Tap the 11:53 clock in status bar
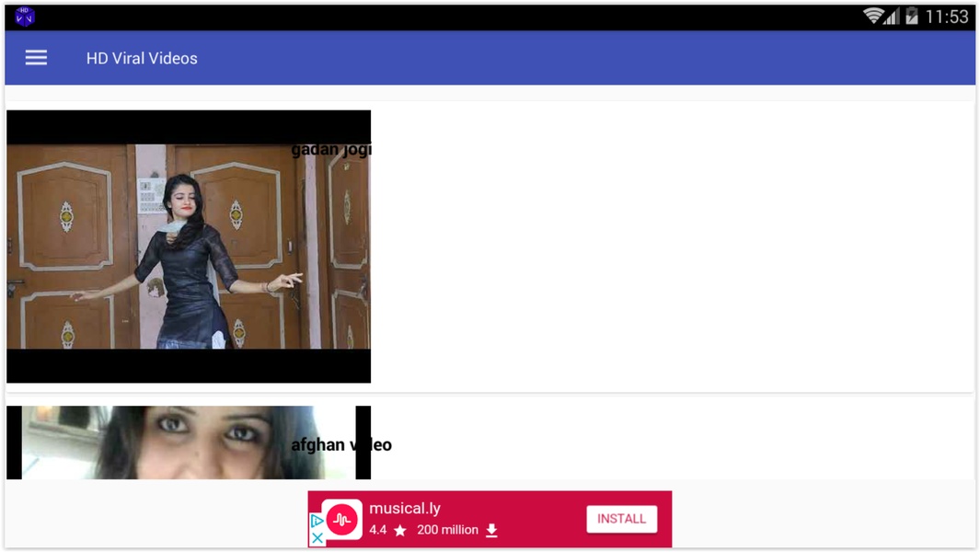 pyautogui.click(x=946, y=17)
